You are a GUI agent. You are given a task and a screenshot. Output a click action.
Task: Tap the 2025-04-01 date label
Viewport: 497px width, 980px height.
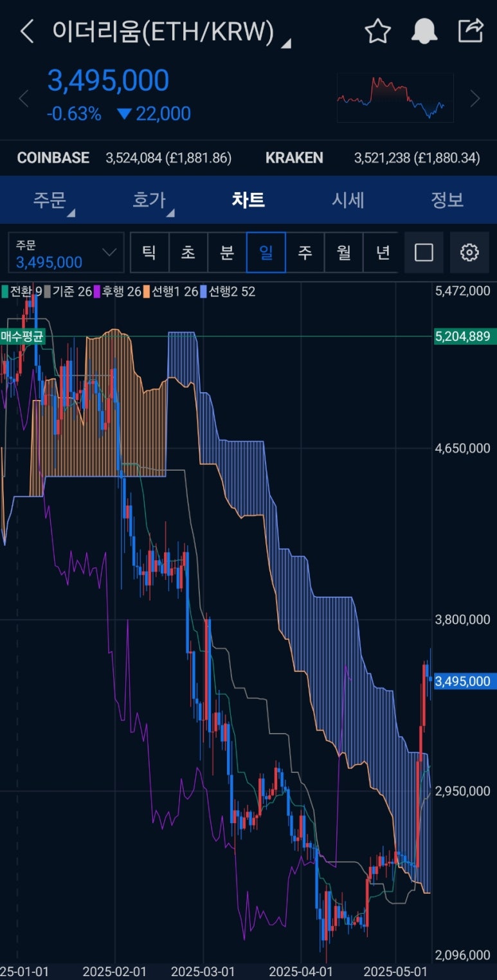(x=300, y=971)
